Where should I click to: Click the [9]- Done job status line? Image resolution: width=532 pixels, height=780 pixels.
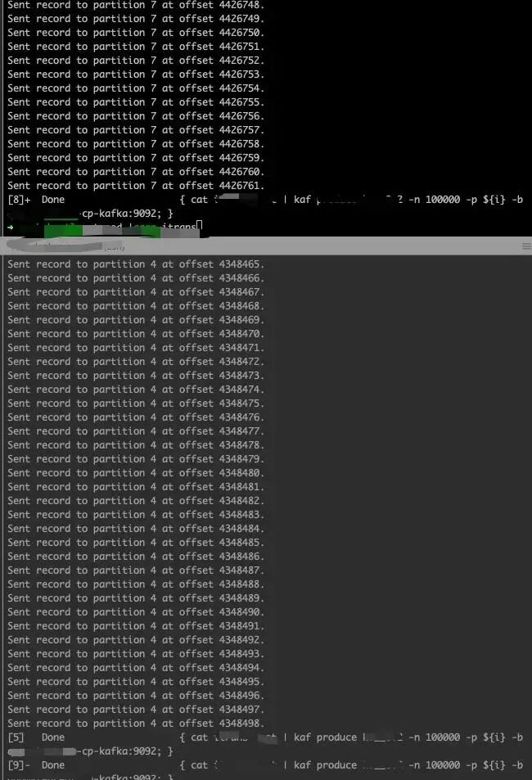point(265,766)
